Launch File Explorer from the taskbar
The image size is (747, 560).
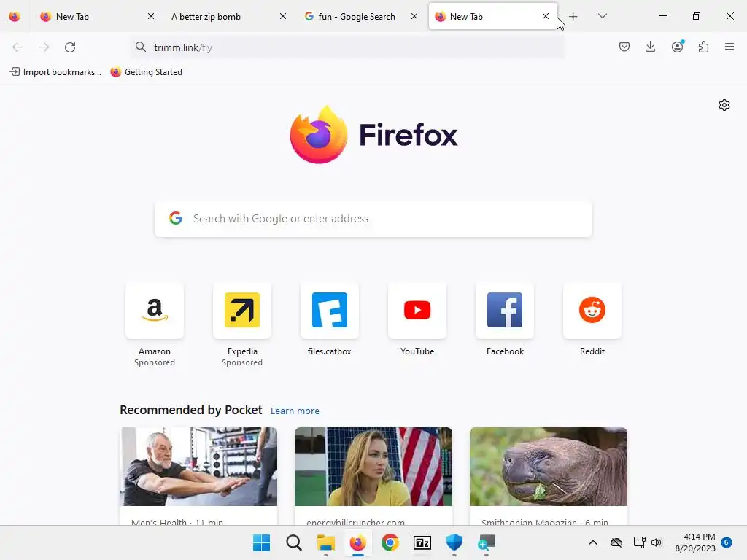coord(326,542)
